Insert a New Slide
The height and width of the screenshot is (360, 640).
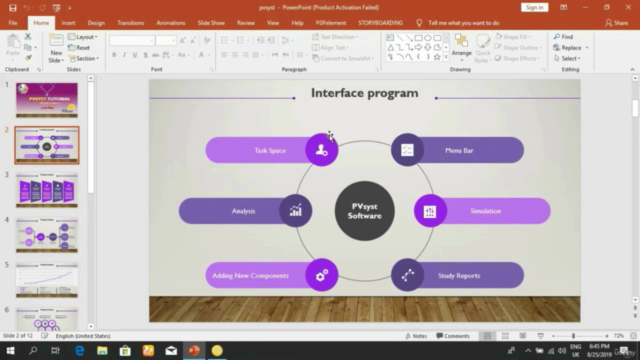click(56, 49)
